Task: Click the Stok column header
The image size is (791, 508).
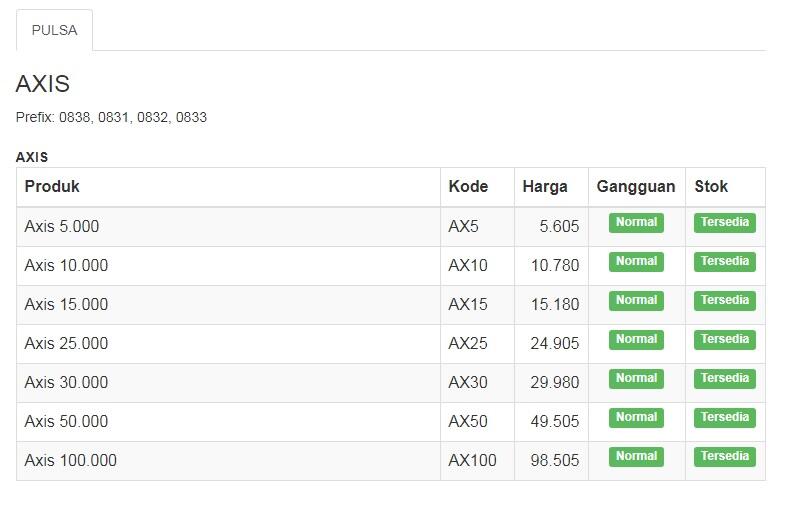Action: point(725,187)
